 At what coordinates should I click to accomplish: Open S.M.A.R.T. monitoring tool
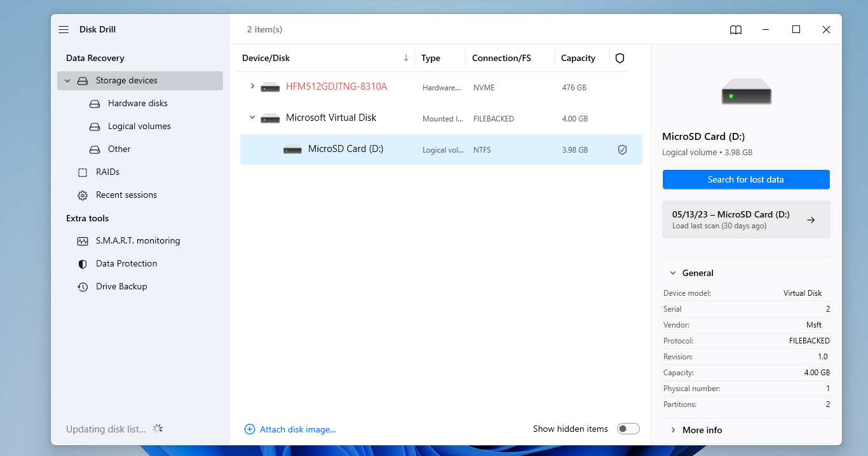pos(138,241)
